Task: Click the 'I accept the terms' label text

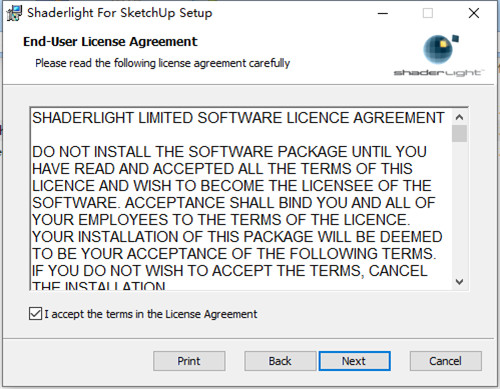Action: 151,314
